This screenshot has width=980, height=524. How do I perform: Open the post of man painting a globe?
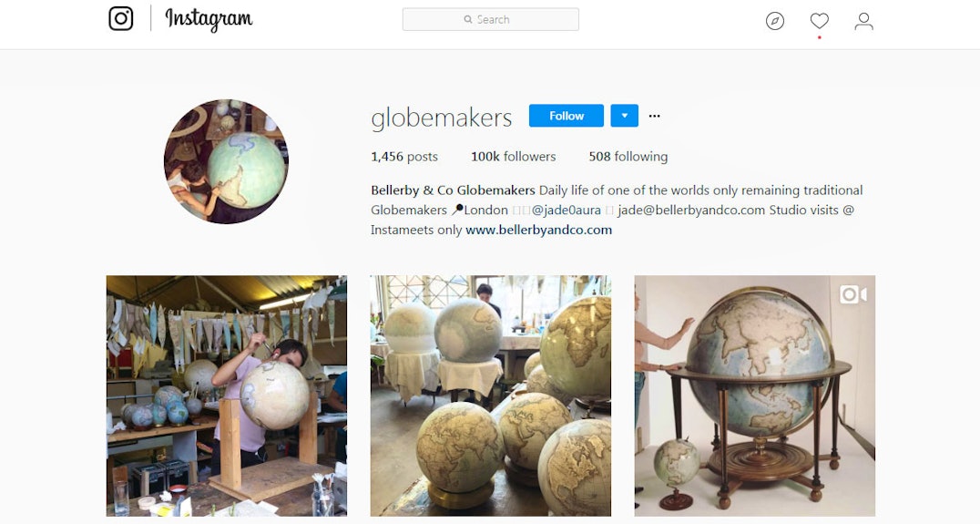(226, 396)
